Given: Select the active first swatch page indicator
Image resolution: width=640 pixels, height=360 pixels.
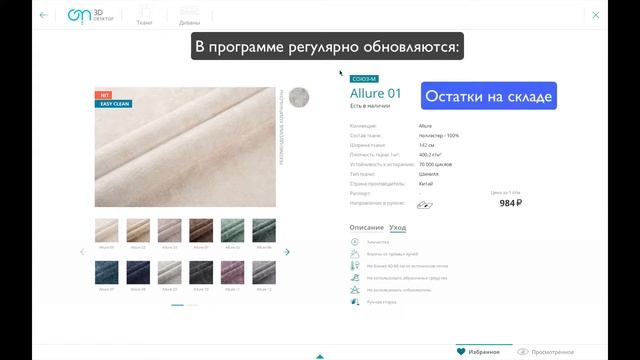Looking at the screenshot, I should (x=178, y=305).
